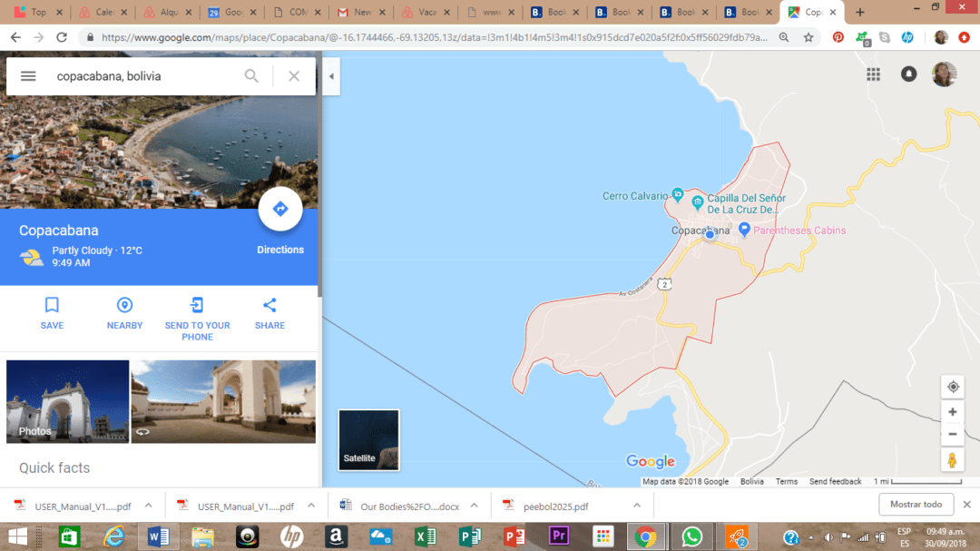Viewport: 980px width, 551px height.
Task: Send Copacabana to your phone
Action: click(197, 319)
